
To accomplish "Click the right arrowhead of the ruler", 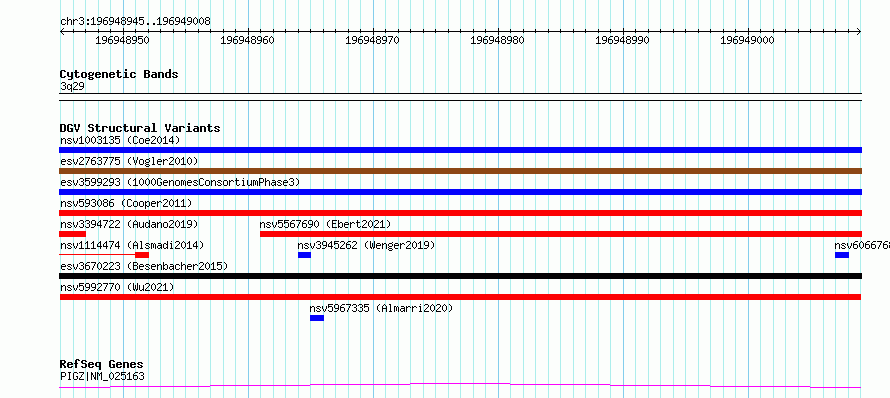I will pyautogui.click(x=859, y=31).
